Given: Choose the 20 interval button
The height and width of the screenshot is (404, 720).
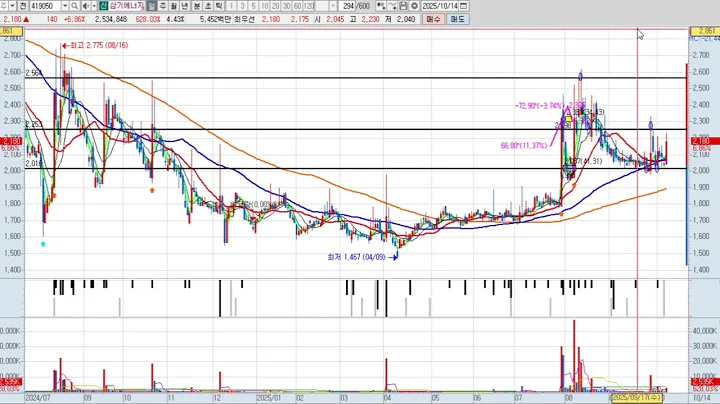Looking at the screenshot, I should (x=276, y=6).
